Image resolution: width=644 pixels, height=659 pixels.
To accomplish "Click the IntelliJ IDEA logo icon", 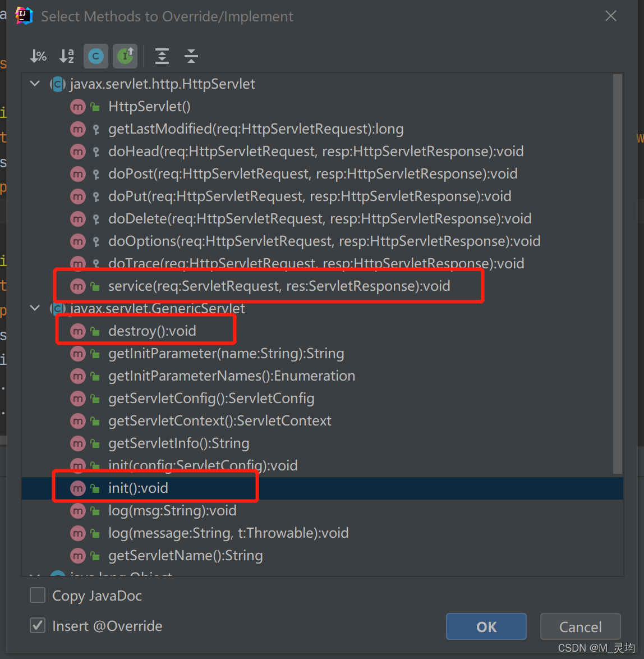I will point(24,16).
